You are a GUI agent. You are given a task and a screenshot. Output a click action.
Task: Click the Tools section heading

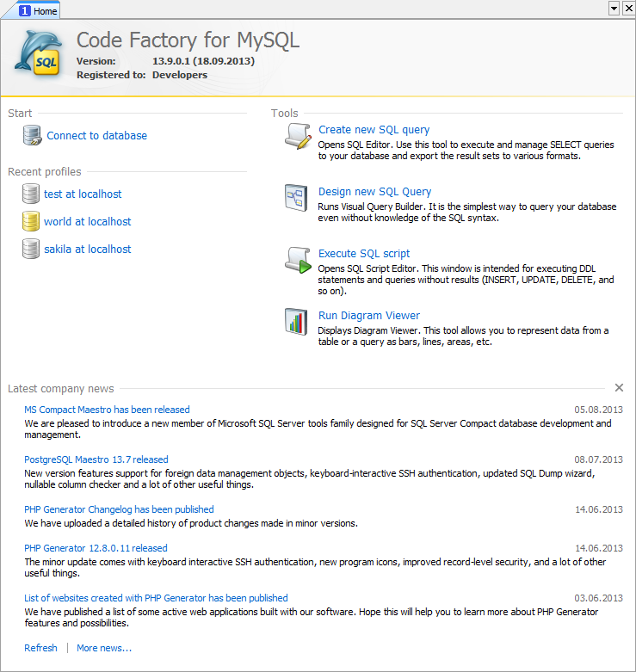coord(284,113)
